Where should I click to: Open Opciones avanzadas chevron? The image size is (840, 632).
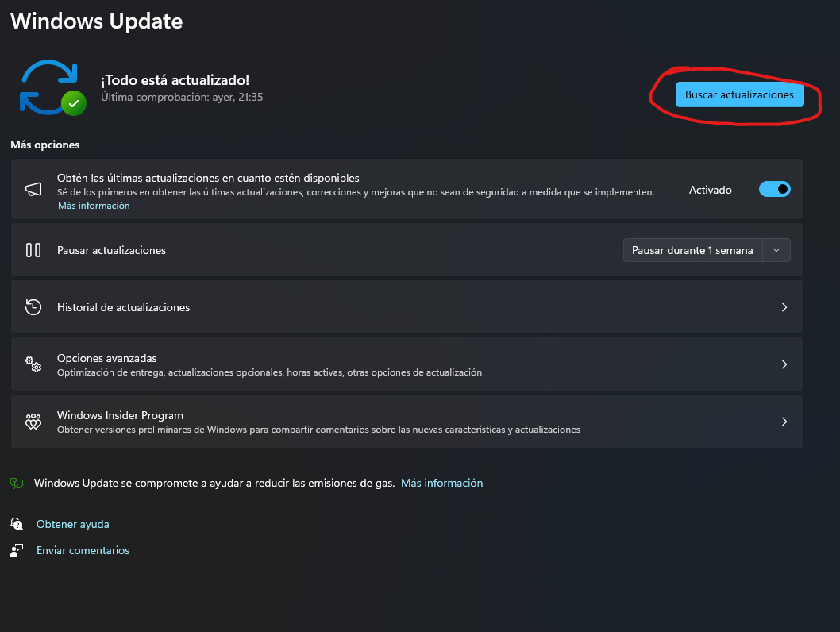(x=784, y=364)
